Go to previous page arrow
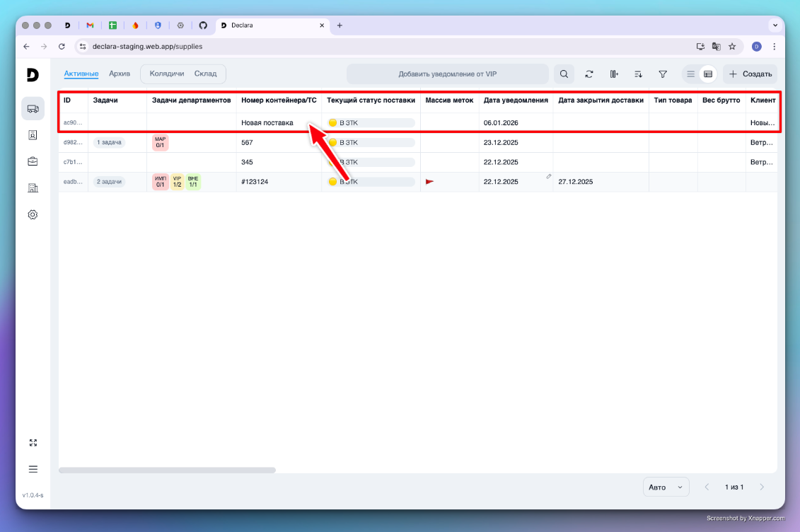Screen dimensions: 800x532 pyautogui.click(x=707, y=487)
